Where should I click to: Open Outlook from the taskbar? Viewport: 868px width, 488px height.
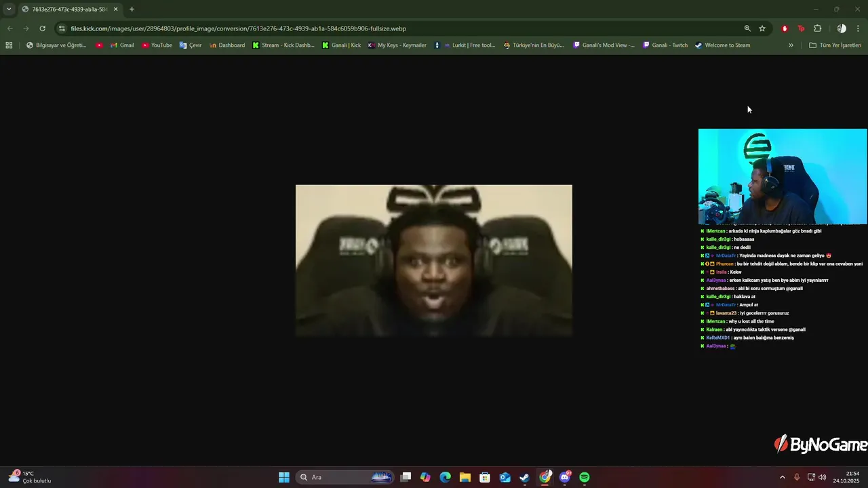(x=505, y=477)
